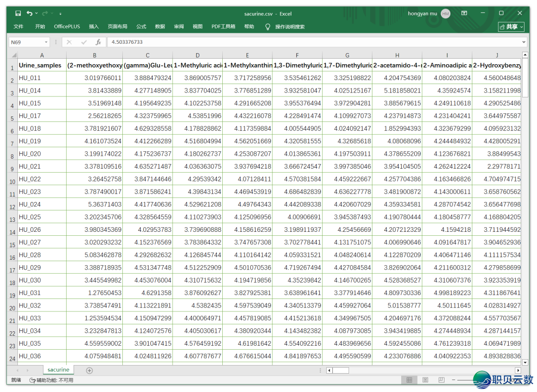Viewport: 537px width, 392px height.
Task: Add a new sheet with the plus icon
Action: (x=89, y=370)
